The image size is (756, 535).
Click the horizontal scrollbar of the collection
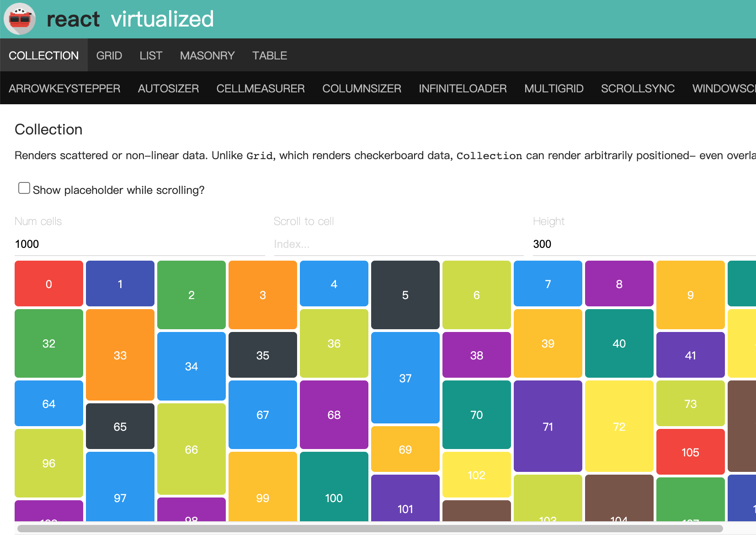pos(370,528)
